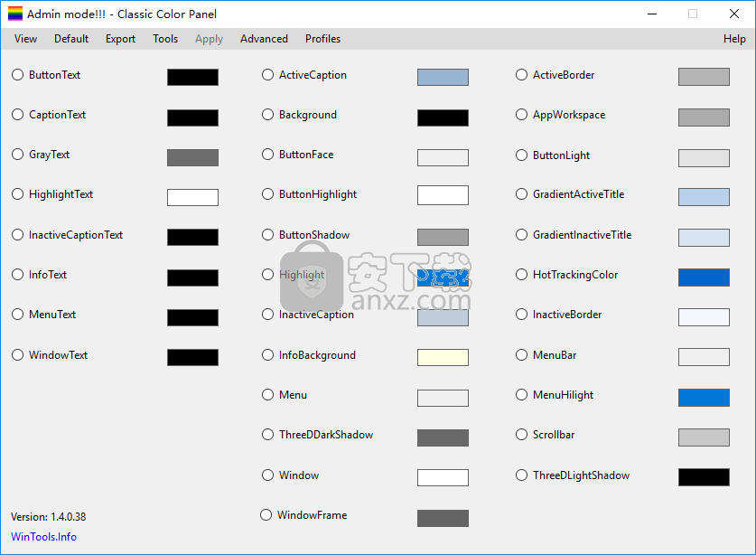
Task: Close the Classic Color Panel window
Action: click(733, 14)
